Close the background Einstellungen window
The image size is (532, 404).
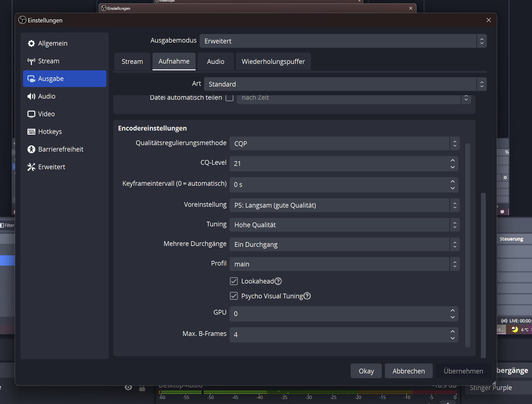coord(411,8)
